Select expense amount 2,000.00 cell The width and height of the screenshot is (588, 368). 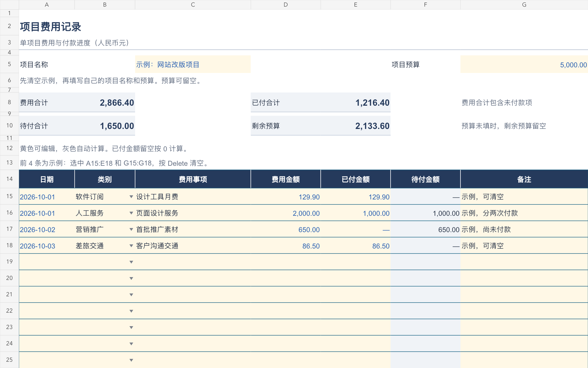pos(286,213)
